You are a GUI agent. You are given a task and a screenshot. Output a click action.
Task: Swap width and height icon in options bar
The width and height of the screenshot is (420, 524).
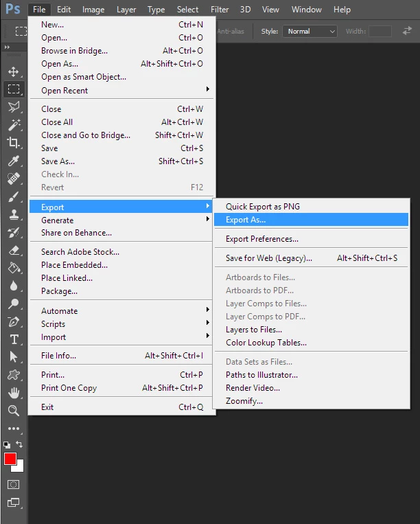(407, 31)
